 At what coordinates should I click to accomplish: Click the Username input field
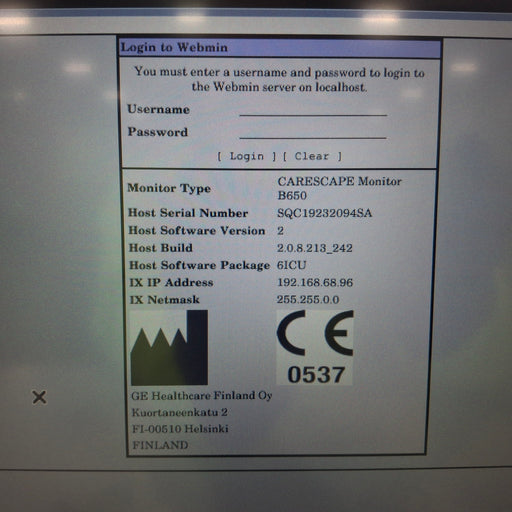click(x=313, y=109)
